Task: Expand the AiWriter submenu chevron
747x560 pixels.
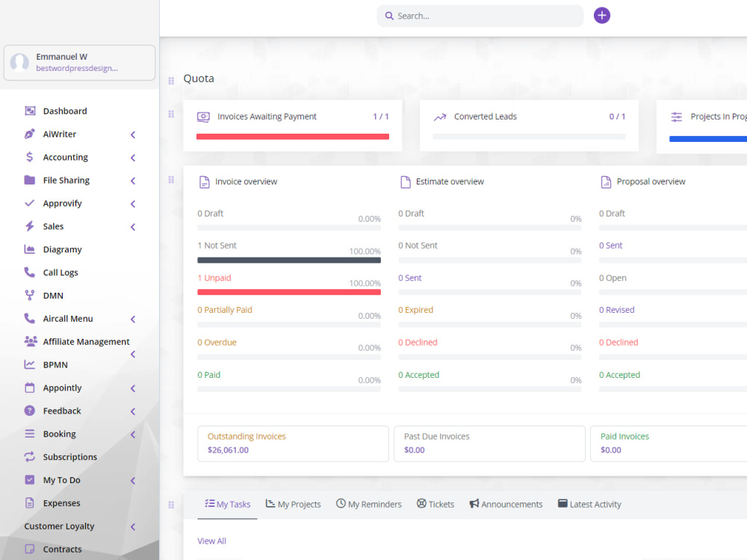Action: (133, 134)
